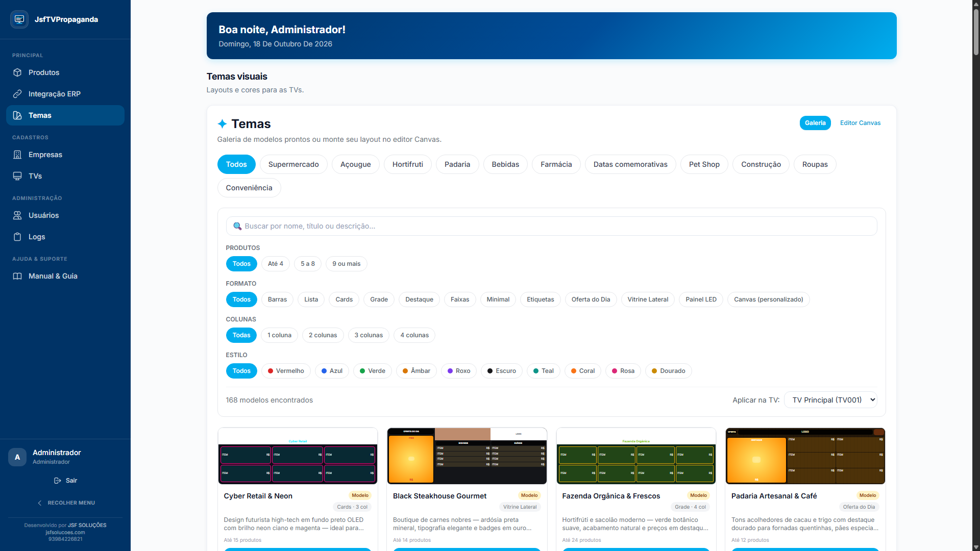Click the search magnifier icon
This screenshot has height=551, width=980.
tap(237, 226)
